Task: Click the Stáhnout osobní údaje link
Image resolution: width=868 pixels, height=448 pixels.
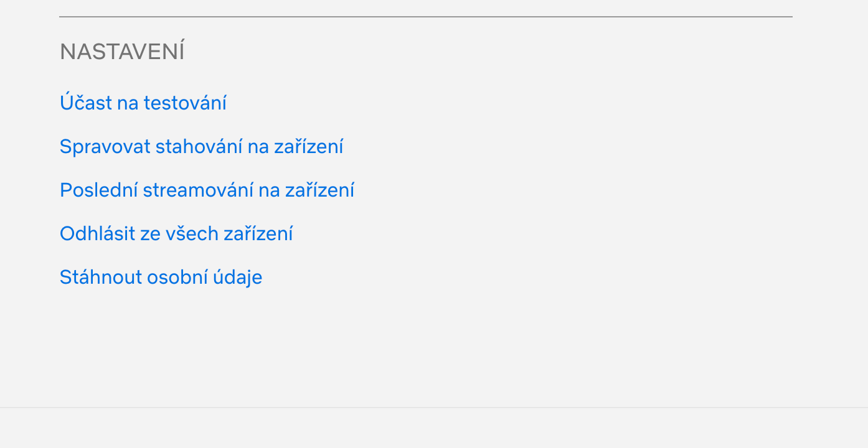Action: click(161, 277)
